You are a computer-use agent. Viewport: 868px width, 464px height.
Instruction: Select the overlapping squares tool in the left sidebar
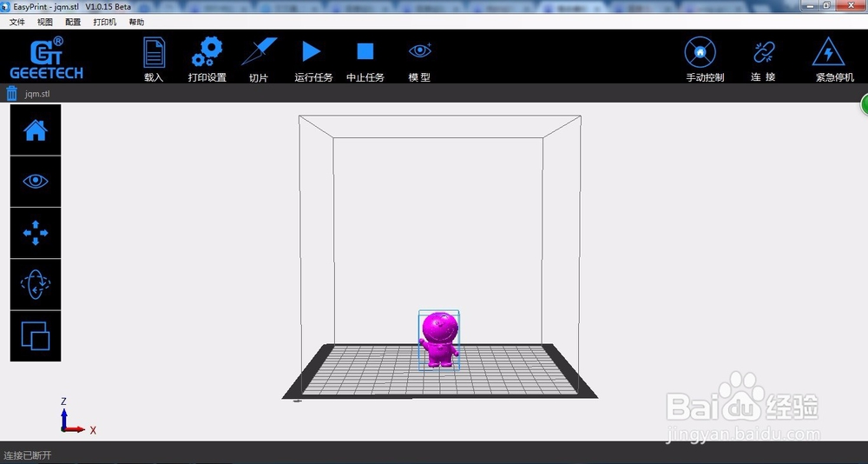coord(36,336)
